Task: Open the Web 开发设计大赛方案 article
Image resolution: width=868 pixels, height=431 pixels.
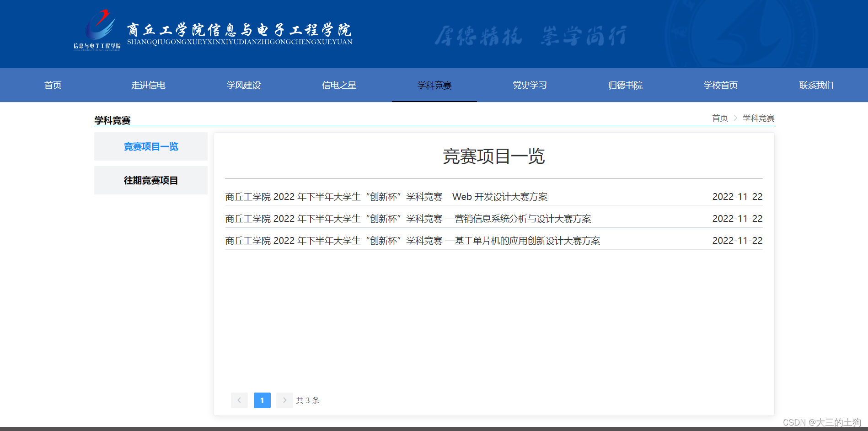Action: 386,196
